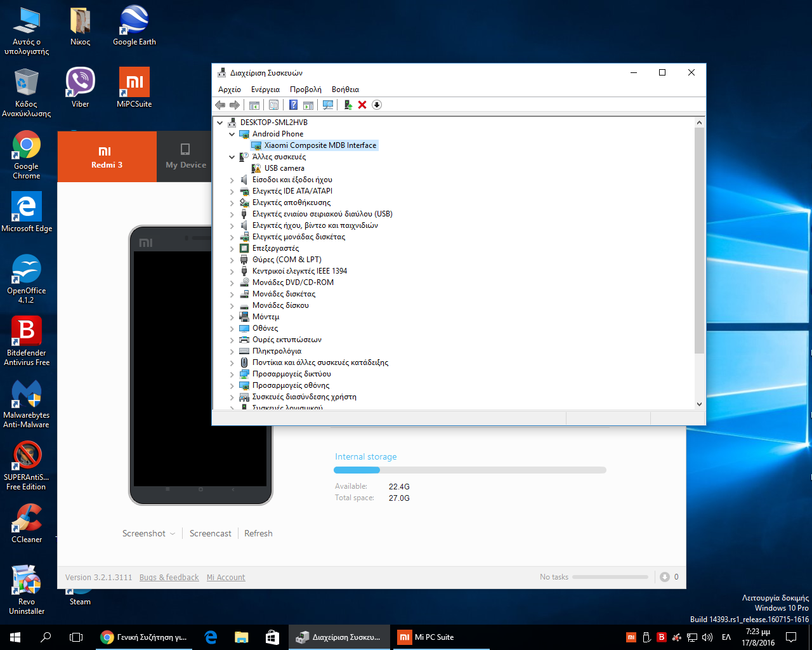Open the Προβολή menu

305,90
